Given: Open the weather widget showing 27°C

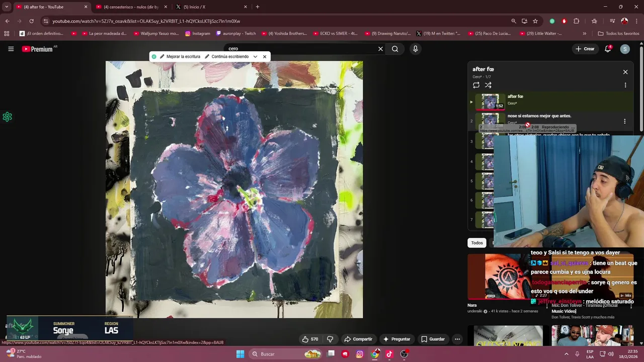Looking at the screenshot, I should pyautogui.click(x=23, y=354).
